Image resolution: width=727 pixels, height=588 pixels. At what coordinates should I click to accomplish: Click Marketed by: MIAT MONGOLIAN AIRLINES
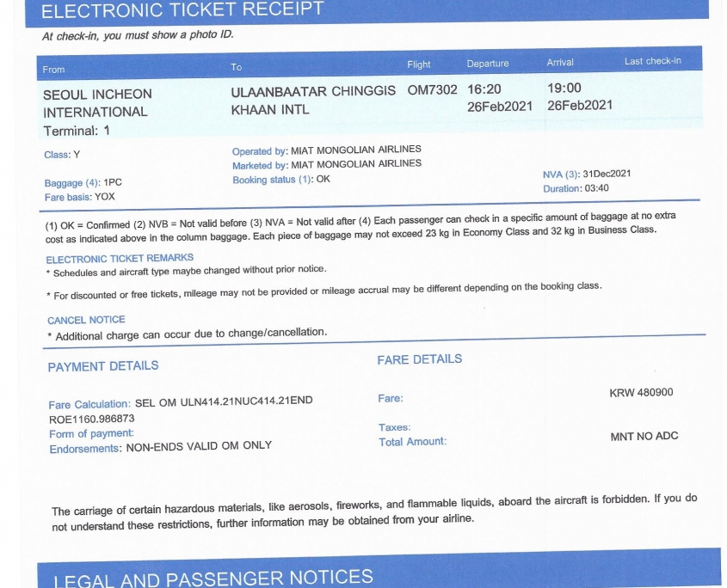326,164
